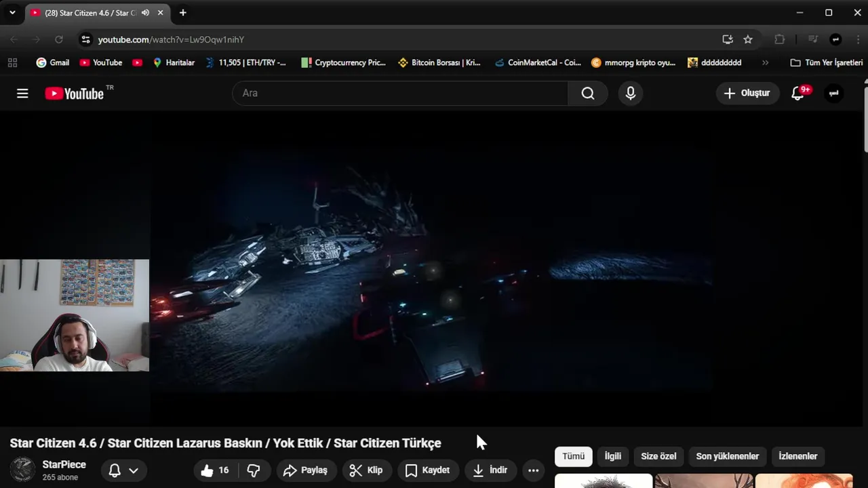Click the browser address bar URL

point(171,39)
